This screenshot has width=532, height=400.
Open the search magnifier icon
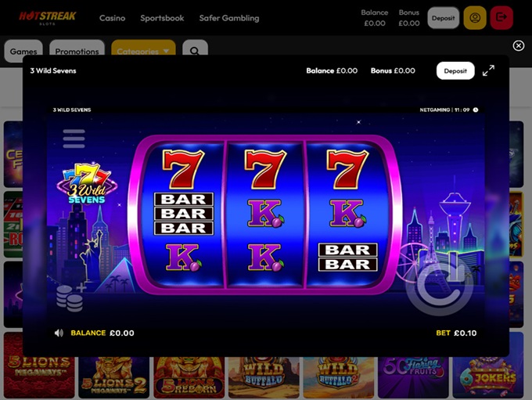tap(195, 51)
